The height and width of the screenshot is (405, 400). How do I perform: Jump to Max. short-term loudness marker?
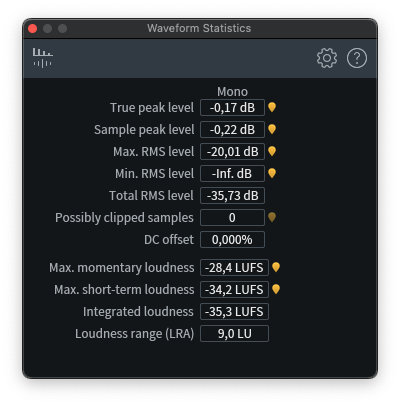pos(276,289)
